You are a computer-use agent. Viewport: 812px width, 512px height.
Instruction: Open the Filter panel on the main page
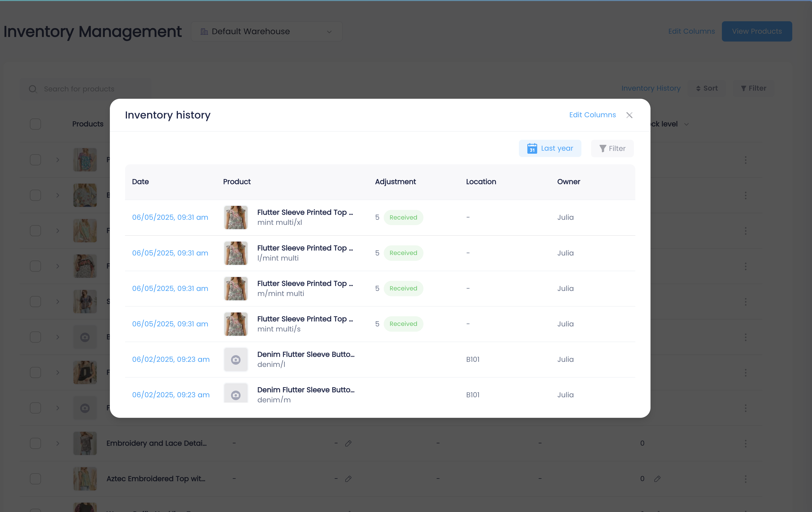click(753, 88)
